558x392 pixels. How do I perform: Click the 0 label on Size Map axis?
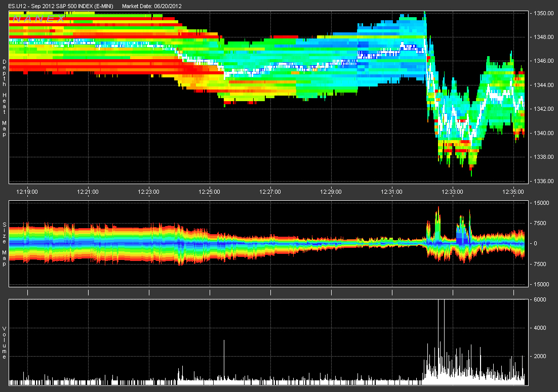point(536,243)
